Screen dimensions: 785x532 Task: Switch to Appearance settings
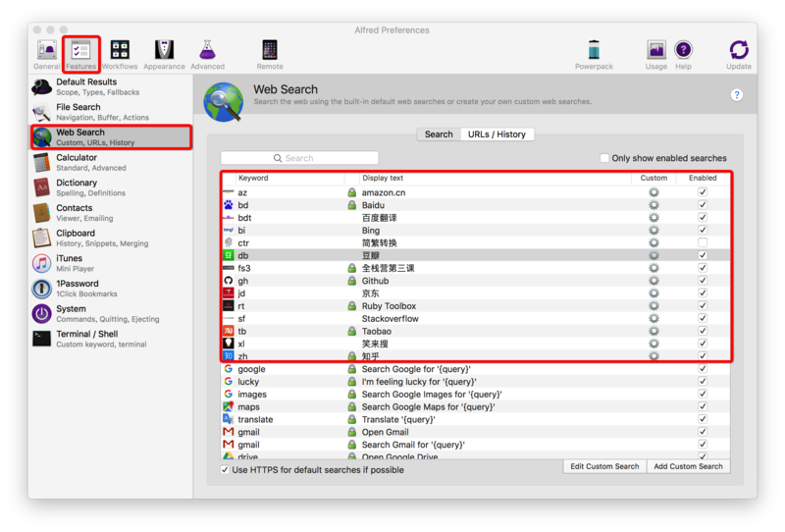point(164,55)
